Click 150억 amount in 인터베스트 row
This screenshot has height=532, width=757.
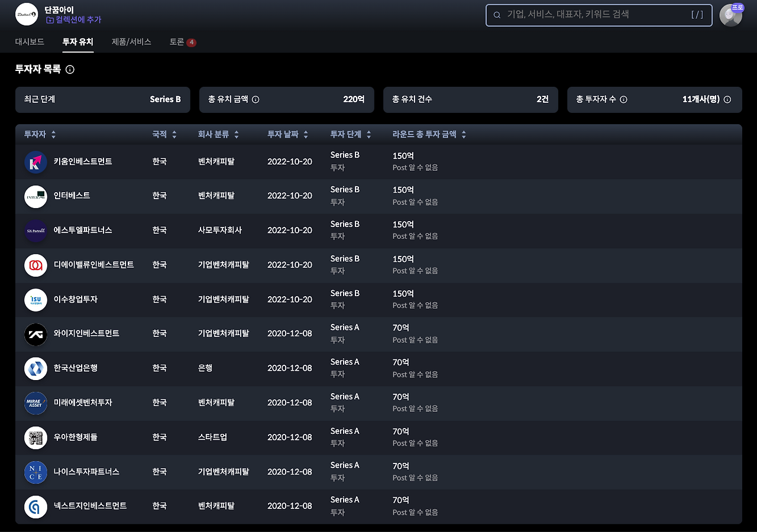(x=403, y=190)
